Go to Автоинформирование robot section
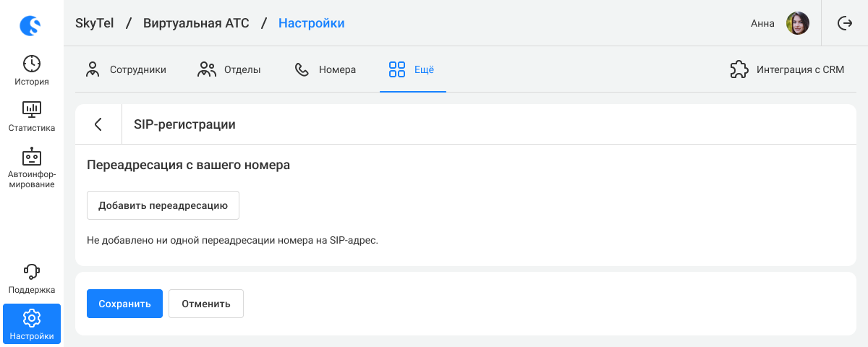The width and height of the screenshot is (868, 347). tap(32, 168)
